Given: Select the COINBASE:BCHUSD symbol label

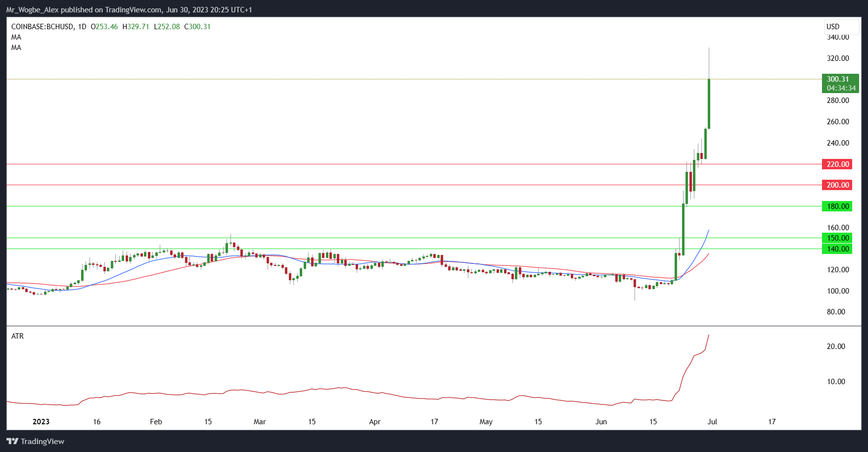Looking at the screenshot, I should 43,27.
